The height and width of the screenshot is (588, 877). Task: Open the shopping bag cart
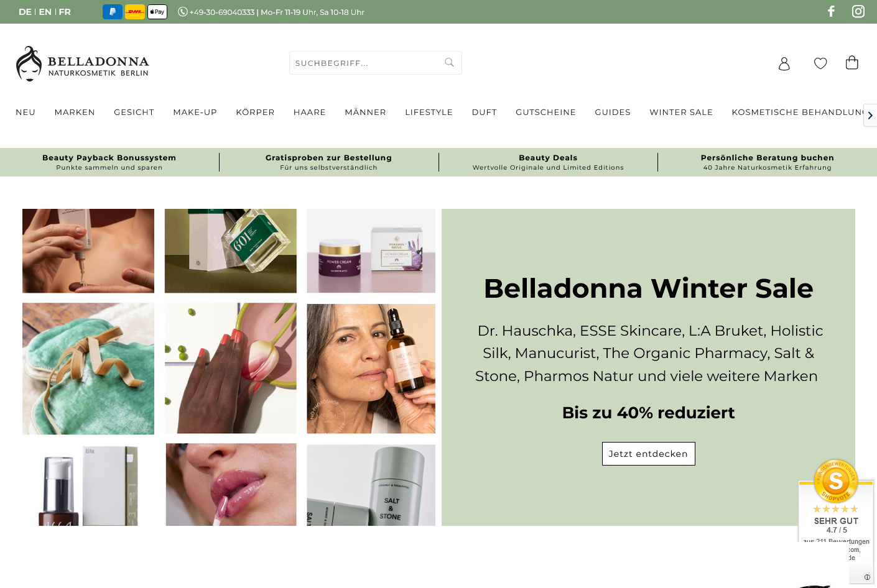(x=852, y=62)
